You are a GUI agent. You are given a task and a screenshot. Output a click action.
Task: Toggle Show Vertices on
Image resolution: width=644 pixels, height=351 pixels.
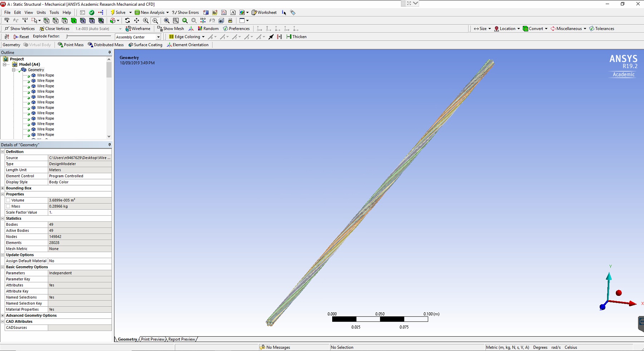click(20, 29)
